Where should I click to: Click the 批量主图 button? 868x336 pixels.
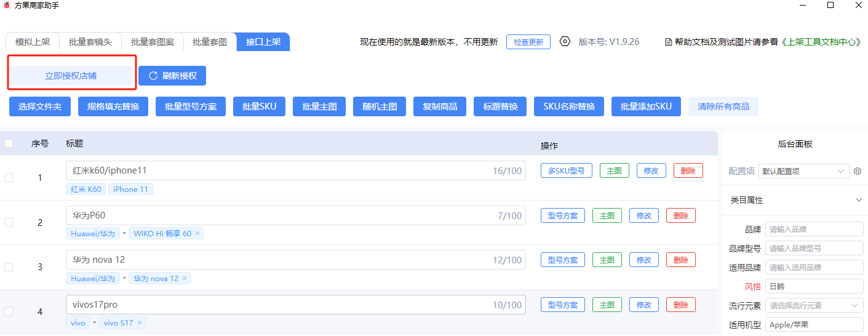(319, 106)
